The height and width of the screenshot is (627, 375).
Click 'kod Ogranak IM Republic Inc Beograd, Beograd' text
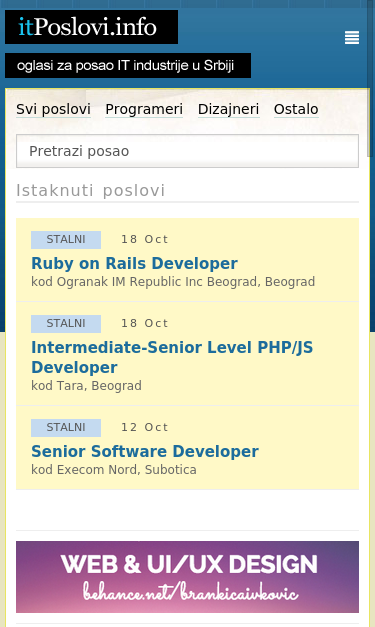coord(173,282)
